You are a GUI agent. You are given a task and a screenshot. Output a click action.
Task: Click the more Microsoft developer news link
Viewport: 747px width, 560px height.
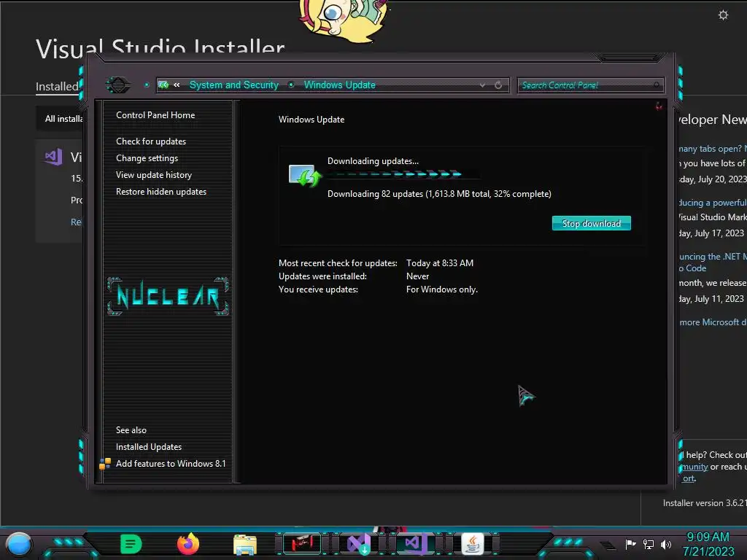tap(713, 322)
